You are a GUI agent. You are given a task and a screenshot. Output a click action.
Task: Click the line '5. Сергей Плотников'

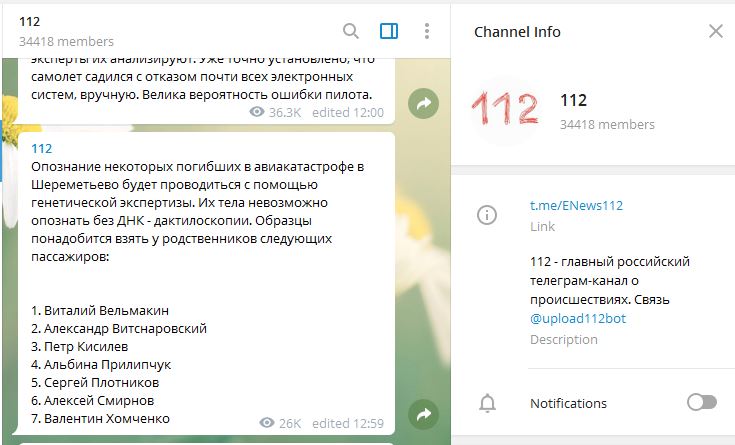(x=95, y=383)
